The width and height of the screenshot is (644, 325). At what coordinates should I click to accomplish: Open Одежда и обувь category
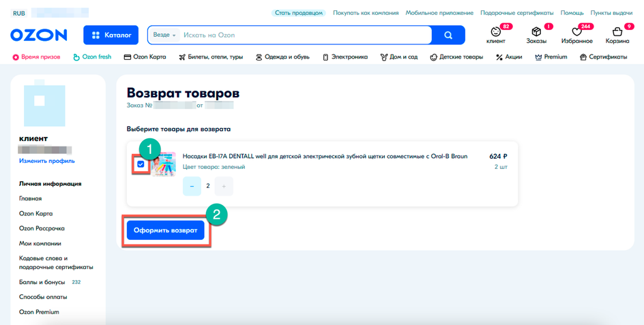tap(282, 57)
